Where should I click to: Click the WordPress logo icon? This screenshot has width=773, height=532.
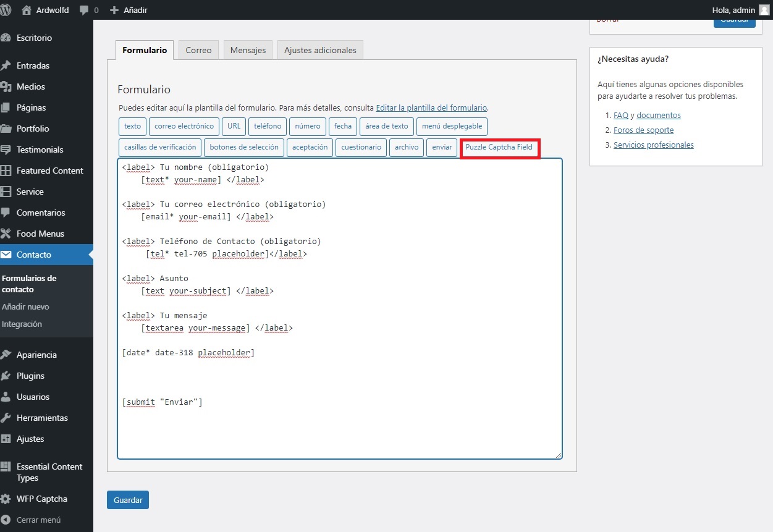point(6,10)
